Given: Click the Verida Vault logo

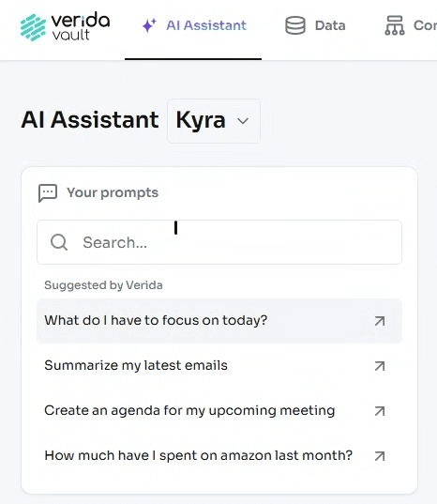Looking at the screenshot, I should click(65, 26).
